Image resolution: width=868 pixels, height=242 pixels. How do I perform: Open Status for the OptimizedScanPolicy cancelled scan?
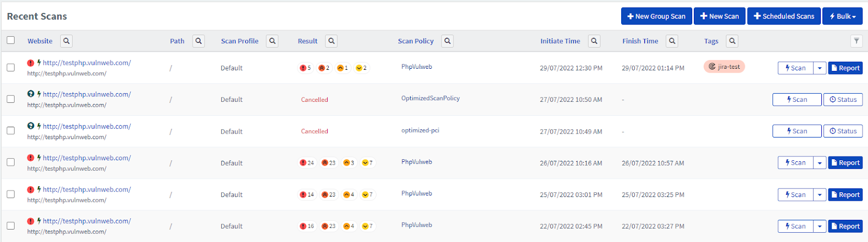click(x=843, y=100)
